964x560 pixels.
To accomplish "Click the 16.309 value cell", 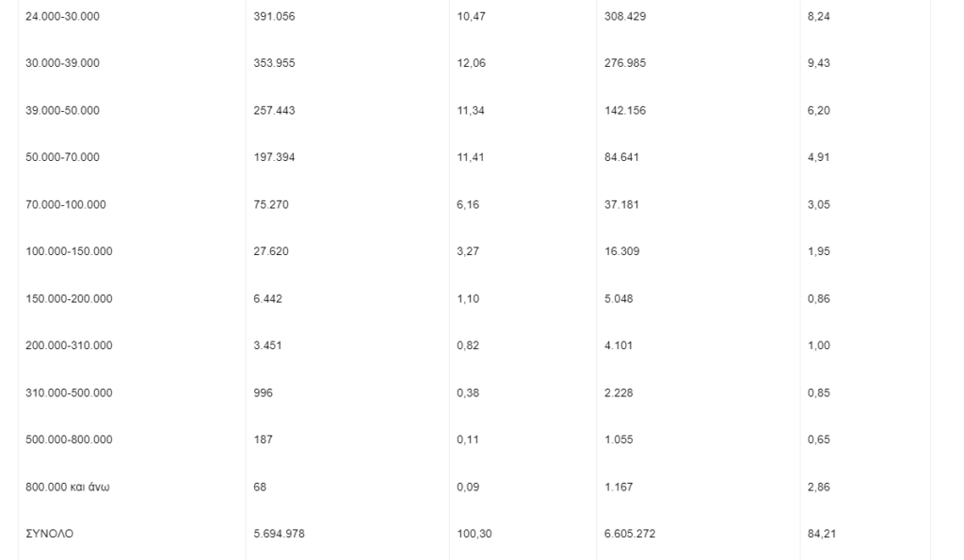I will coord(621,251).
